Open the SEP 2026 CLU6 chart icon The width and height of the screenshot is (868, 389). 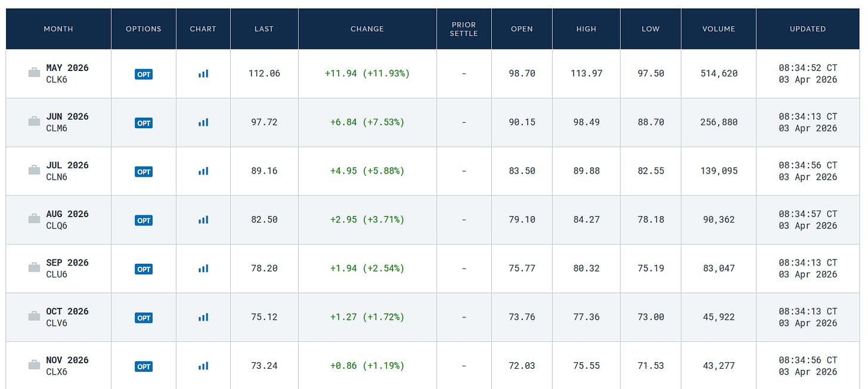point(203,268)
